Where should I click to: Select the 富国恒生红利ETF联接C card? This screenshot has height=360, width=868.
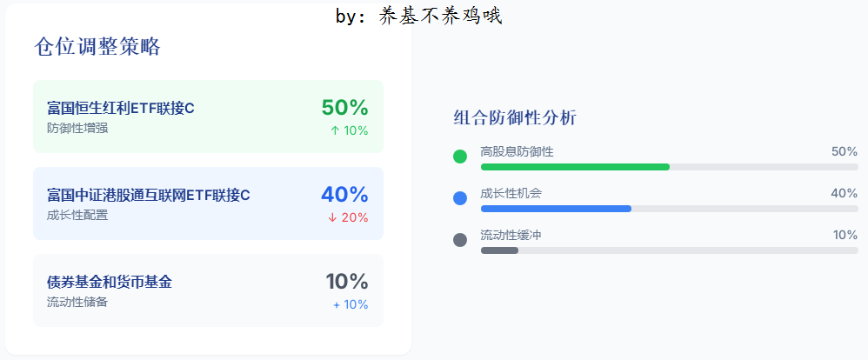208,117
